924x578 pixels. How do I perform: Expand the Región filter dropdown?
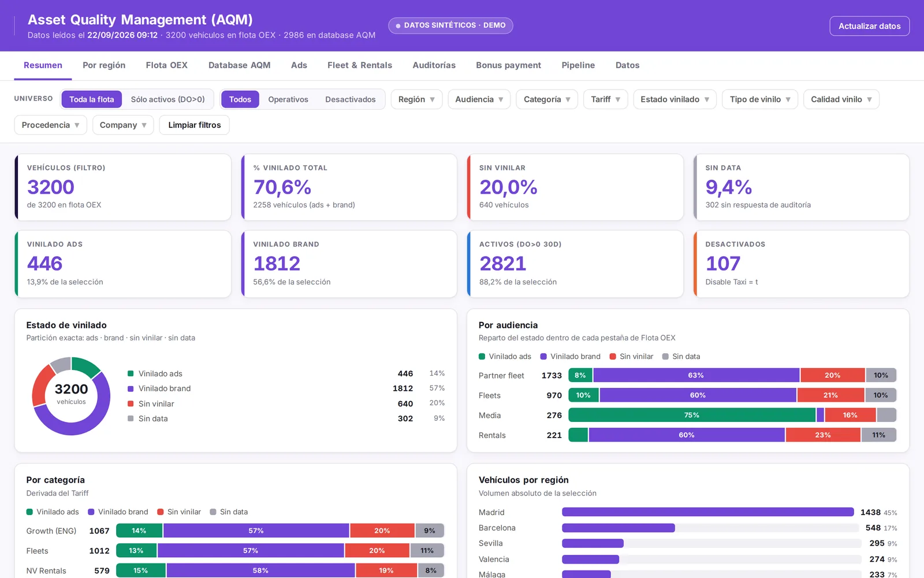416,99
